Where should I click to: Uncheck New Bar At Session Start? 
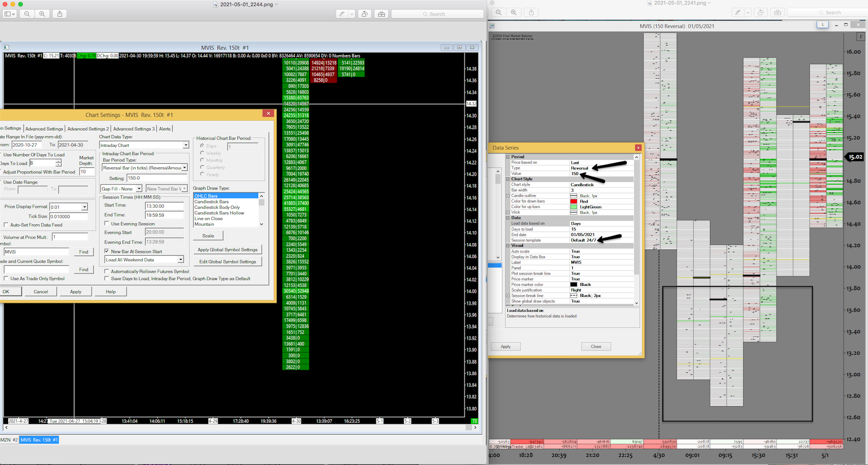[x=107, y=251]
